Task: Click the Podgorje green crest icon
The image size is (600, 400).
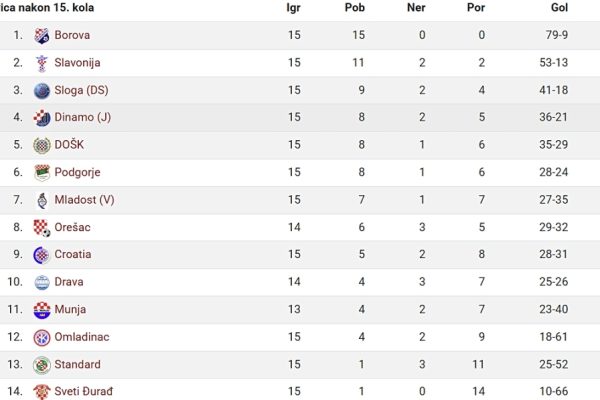Action: 42,173
